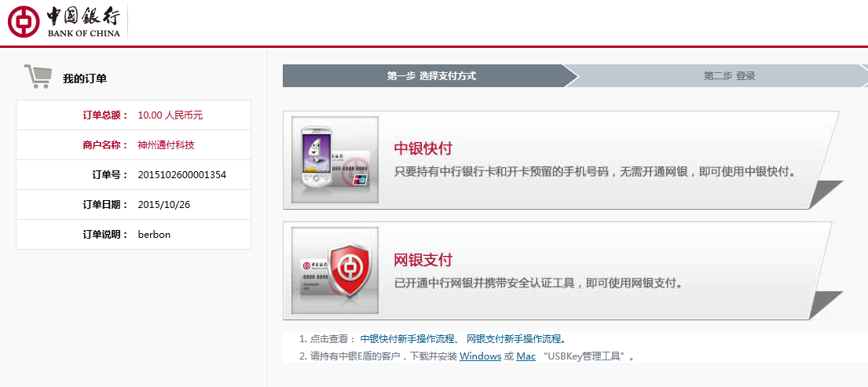
Task: Click the 订单号 label
Action: tap(110, 175)
